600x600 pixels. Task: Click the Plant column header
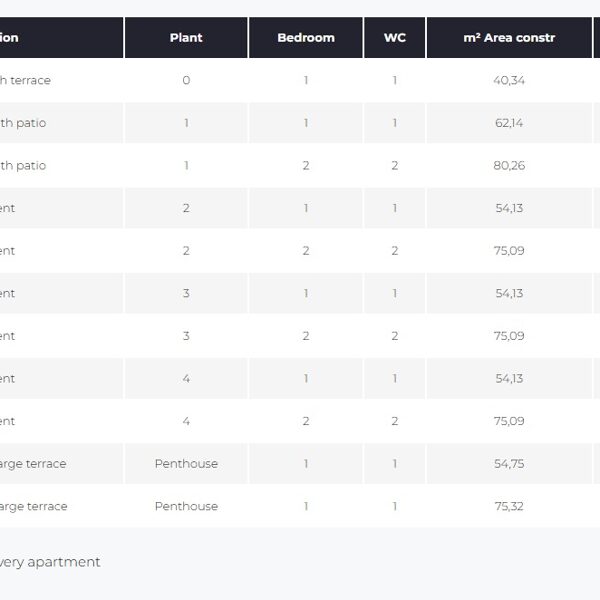186,38
